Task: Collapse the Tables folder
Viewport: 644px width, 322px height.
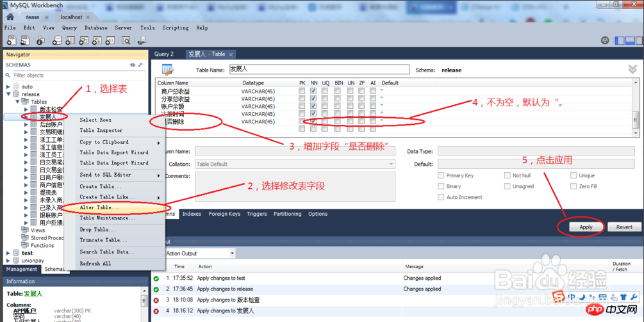Action: (17, 102)
